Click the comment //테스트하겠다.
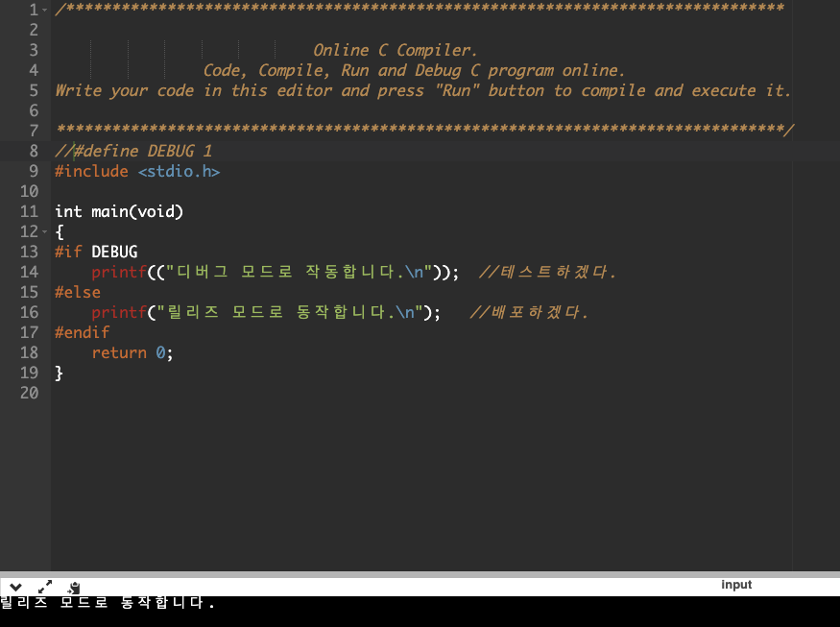The image size is (840, 627). (547, 272)
